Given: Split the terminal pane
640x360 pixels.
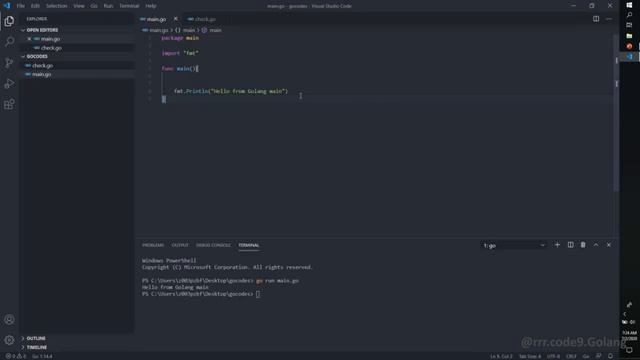Looking at the screenshot, I should click(570, 245).
